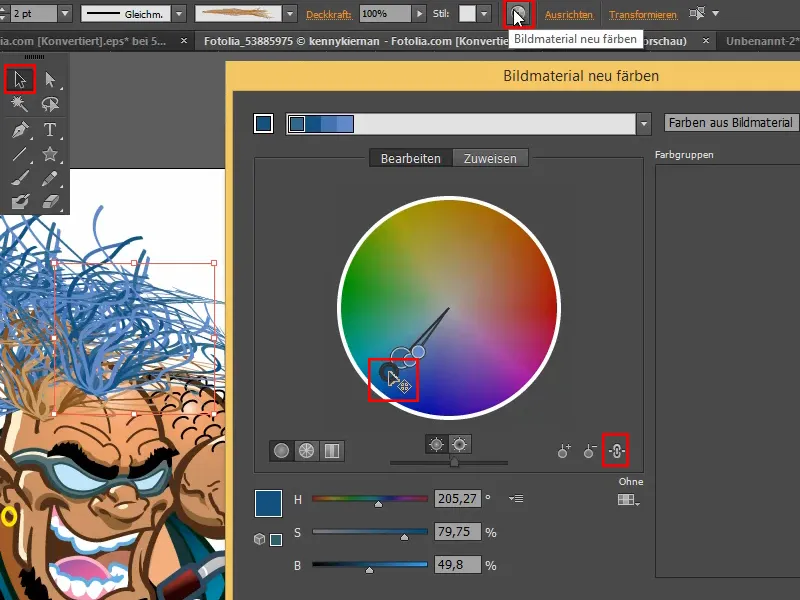Choose the Magic Wand tool

pos(20,104)
